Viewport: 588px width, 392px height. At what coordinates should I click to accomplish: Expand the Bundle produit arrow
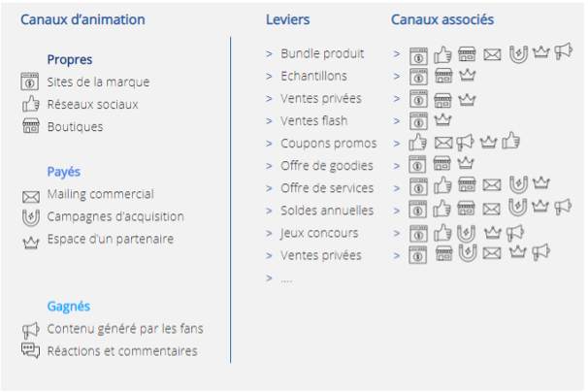269,54
